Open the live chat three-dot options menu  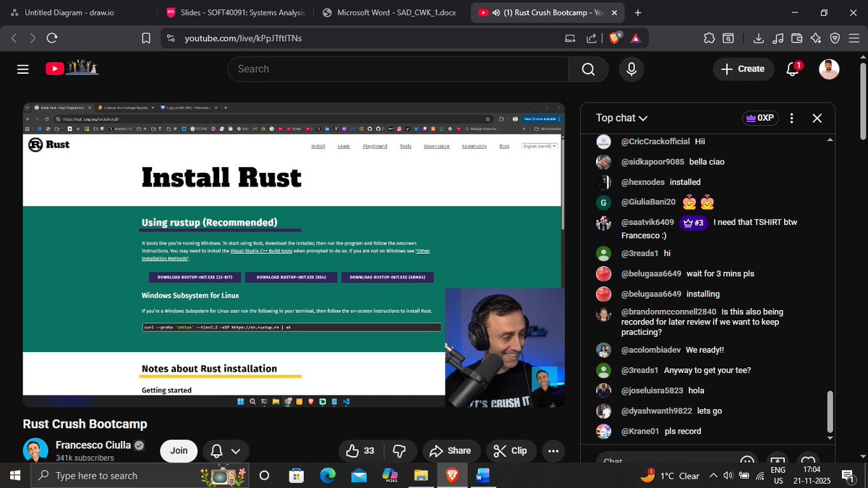pos(793,117)
